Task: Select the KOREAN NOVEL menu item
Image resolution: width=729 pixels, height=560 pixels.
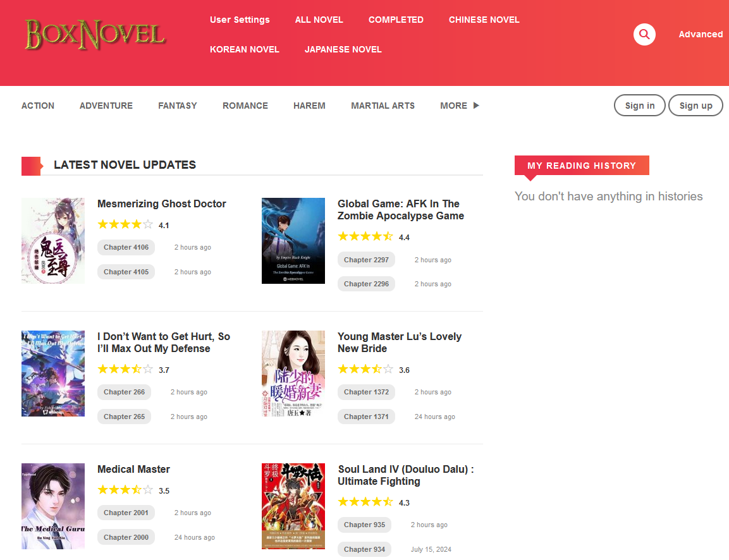Action: 244,49
